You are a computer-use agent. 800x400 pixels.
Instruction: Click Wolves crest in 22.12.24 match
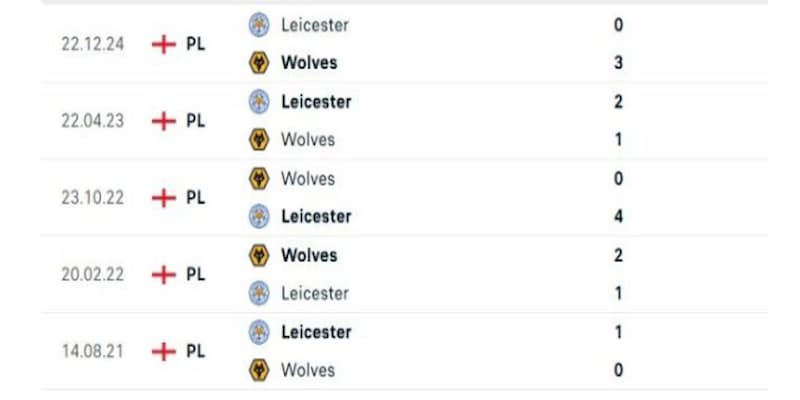[259, 63]
